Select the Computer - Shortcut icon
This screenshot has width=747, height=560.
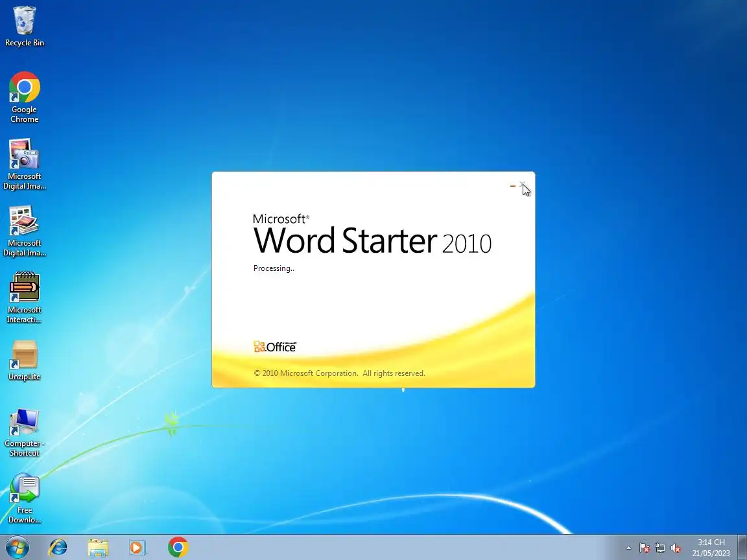[24, 432]
